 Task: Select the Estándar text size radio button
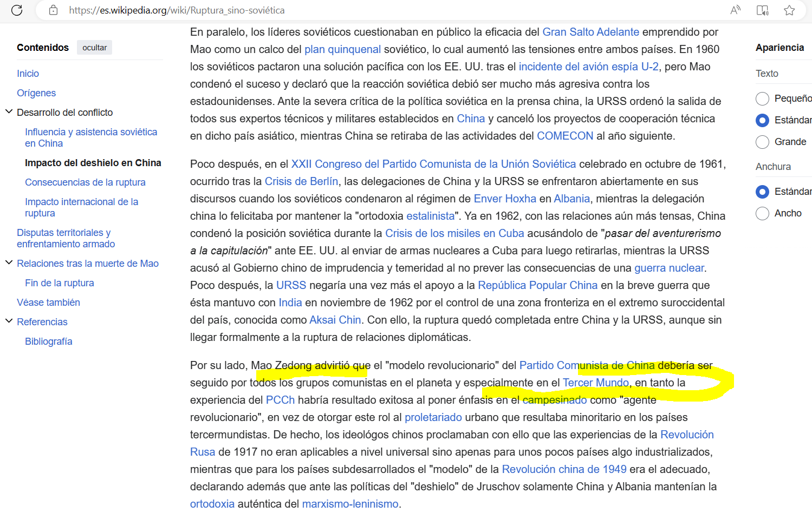tap(762, 120)
